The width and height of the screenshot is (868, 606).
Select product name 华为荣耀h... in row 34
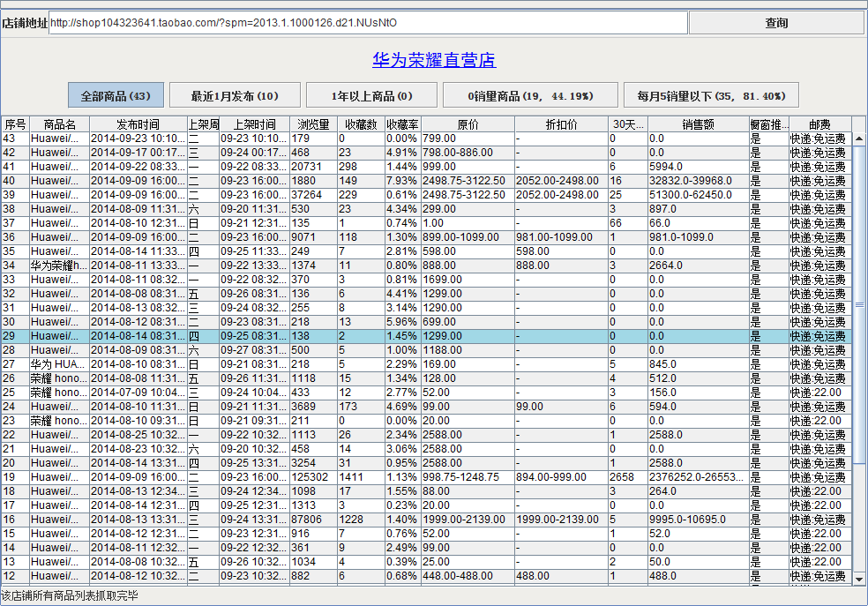[x=59, y=266]
